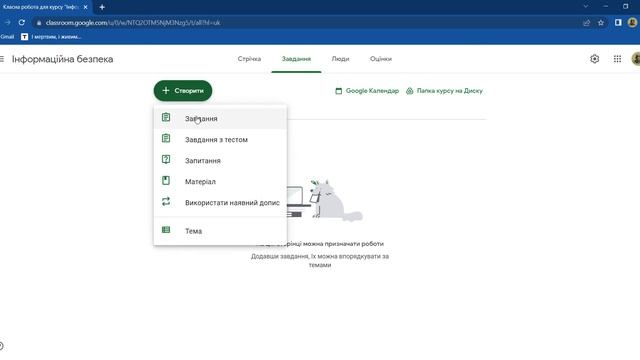
Task: Open the Chrome profile avatar
Action: pyautogui.click(x=632, y=22)
